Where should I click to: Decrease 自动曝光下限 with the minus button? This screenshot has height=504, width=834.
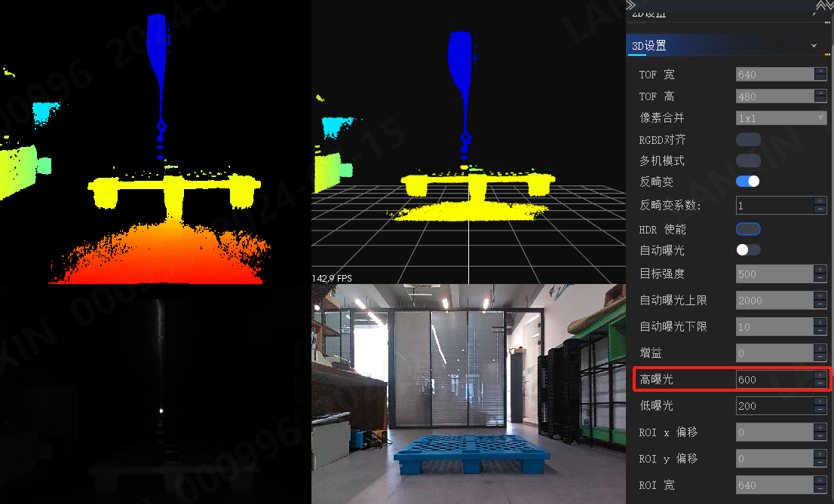(x=820, y=331)
